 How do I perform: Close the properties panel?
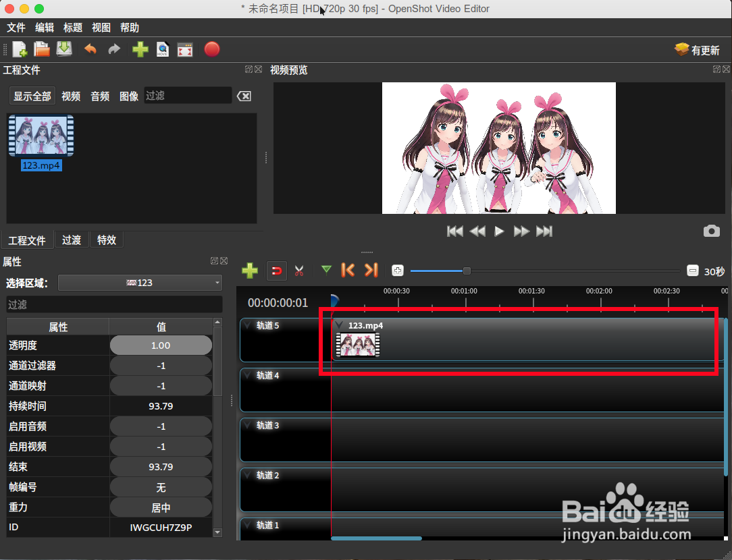click(x=224, y=260)
